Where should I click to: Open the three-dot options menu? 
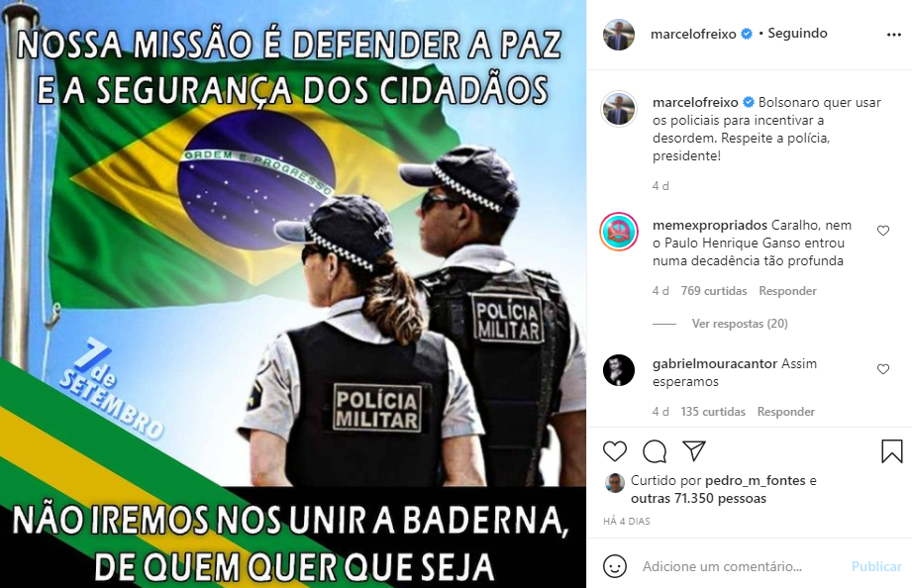pyautogui.click(x=894, y=35)
